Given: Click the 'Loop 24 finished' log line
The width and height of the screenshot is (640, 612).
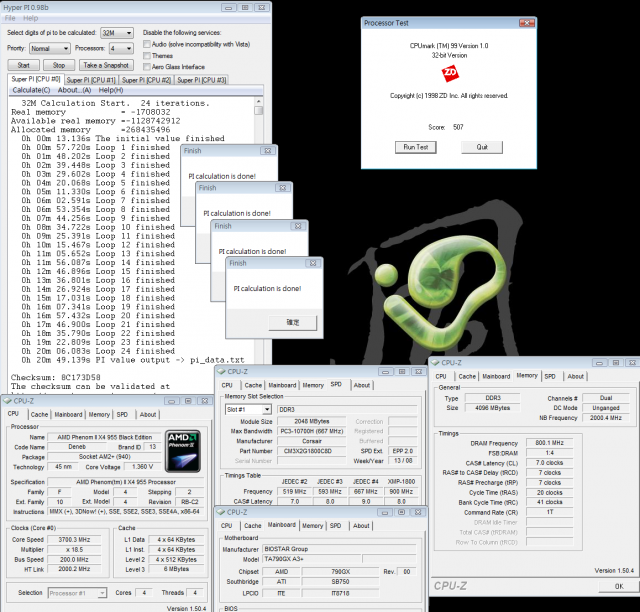Looking at the screenshot, I should click(x=98, y=351).
